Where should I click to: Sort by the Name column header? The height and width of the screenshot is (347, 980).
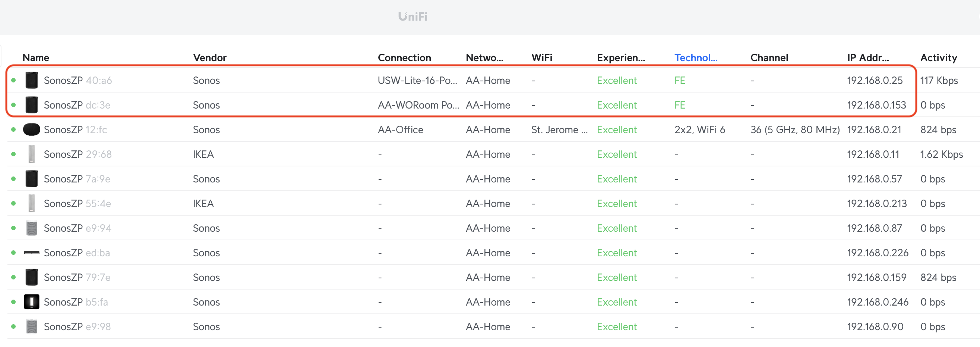coord(36,57)
